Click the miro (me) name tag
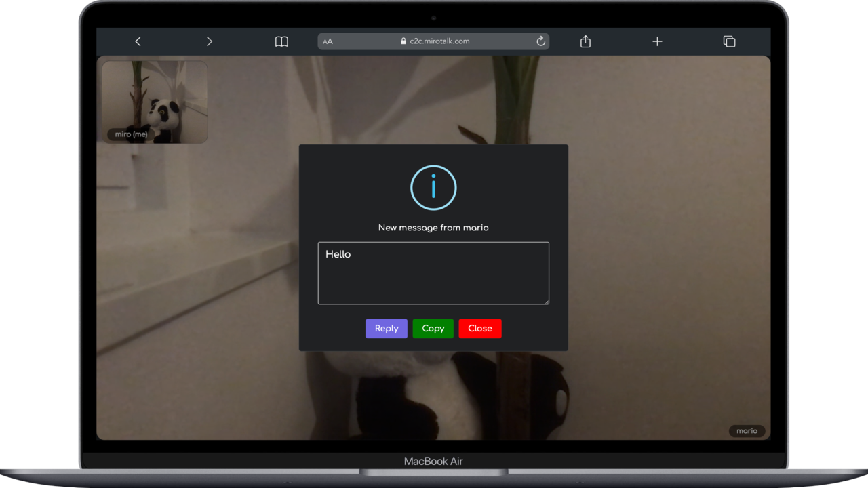The height and width of the screenshot is (488, 868). [x=131, y=134]
